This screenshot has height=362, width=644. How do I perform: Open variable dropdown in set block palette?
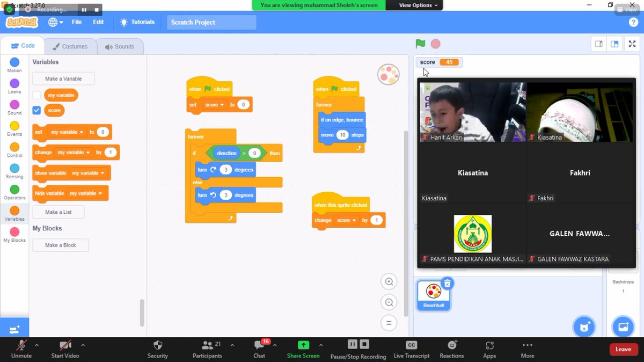click(67, 132)
